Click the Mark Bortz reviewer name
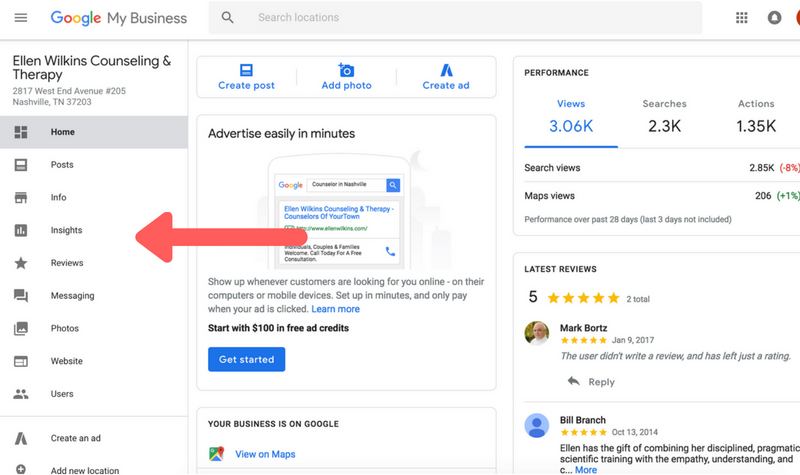This screenshot has height=475, width=800. pos(583,328)
